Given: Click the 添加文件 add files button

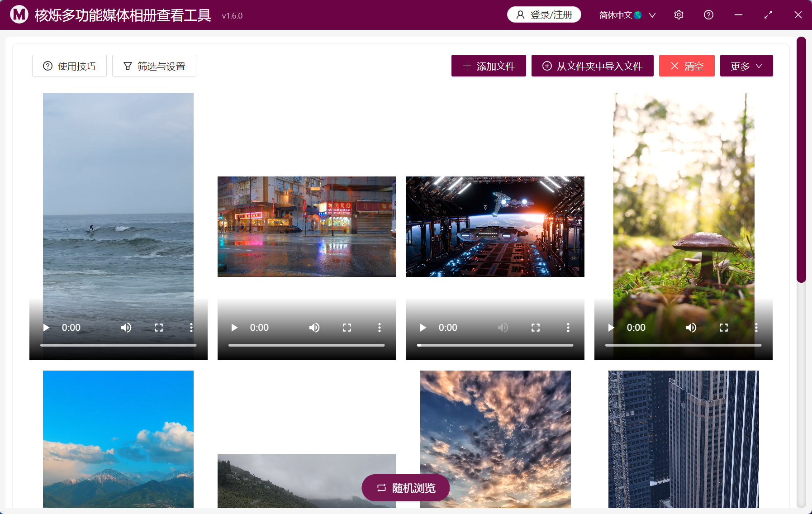Looking at the screenshot, I should [489, 66].
